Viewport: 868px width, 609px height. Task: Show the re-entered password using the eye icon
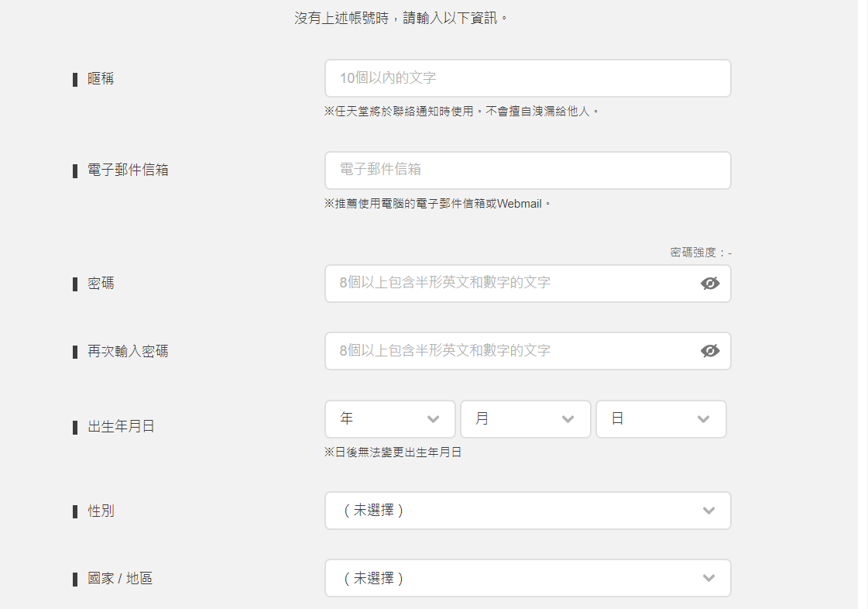(x=710, y=351)
